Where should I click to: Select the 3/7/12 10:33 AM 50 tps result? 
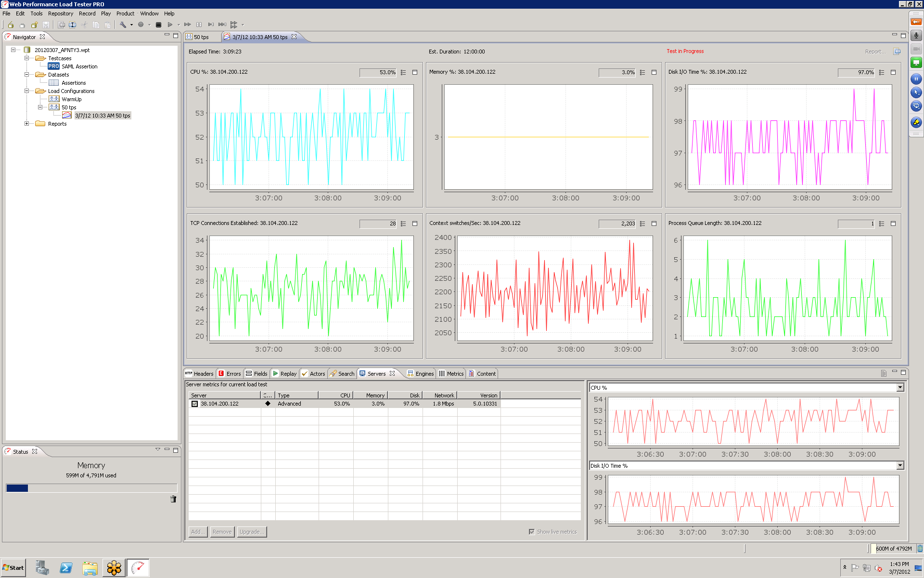click(103, 115)
